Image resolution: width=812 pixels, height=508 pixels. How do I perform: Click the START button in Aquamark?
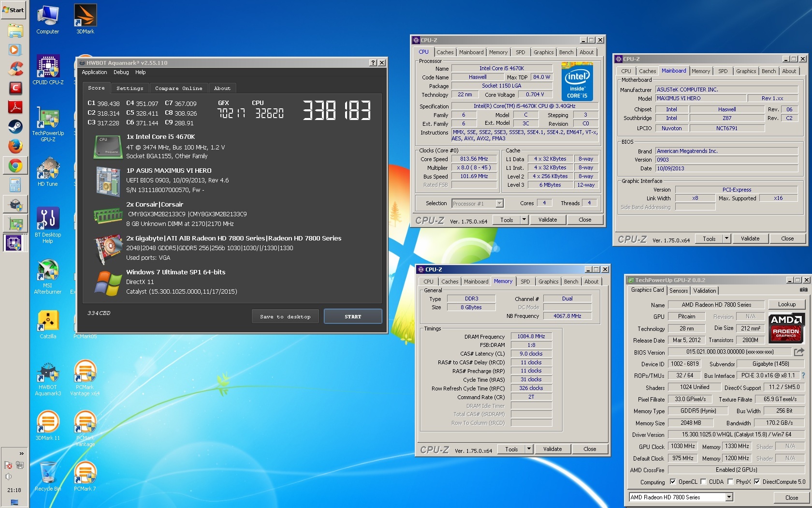point(353,316)
